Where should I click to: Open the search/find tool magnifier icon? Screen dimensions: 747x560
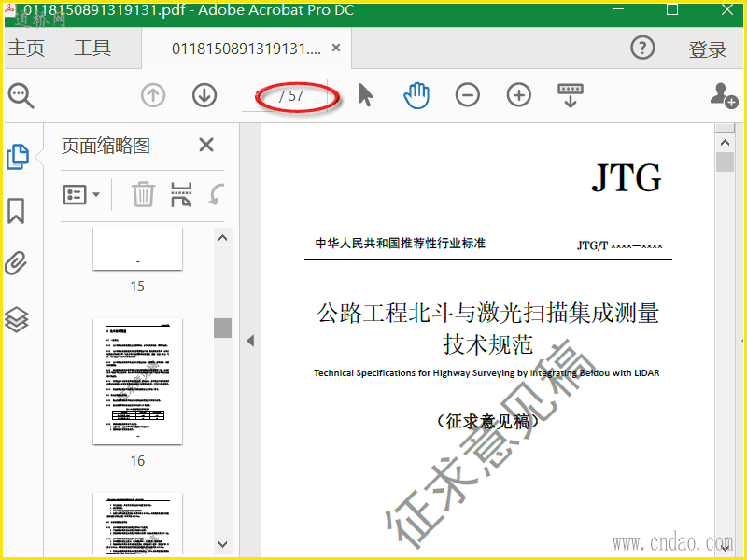point(21,96)
